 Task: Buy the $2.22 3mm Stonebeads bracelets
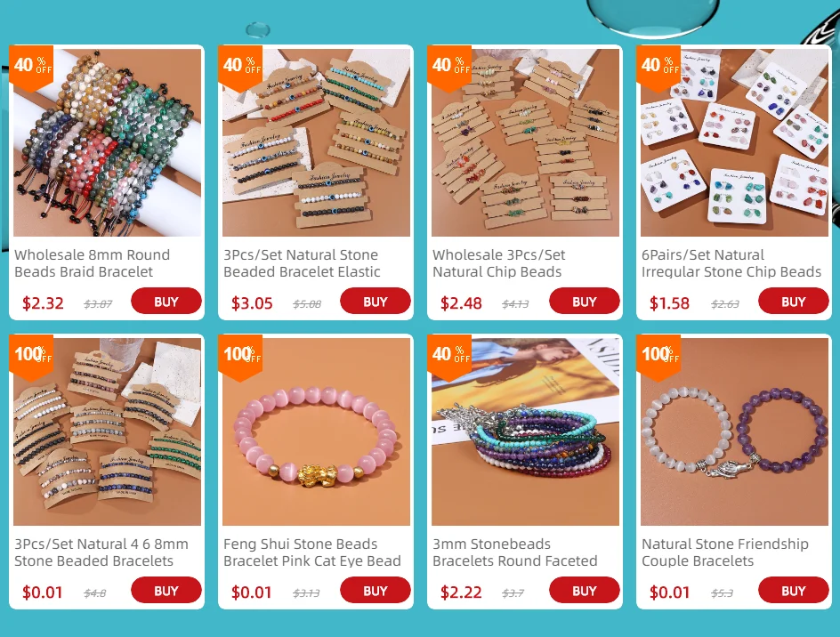coord(584,591)
